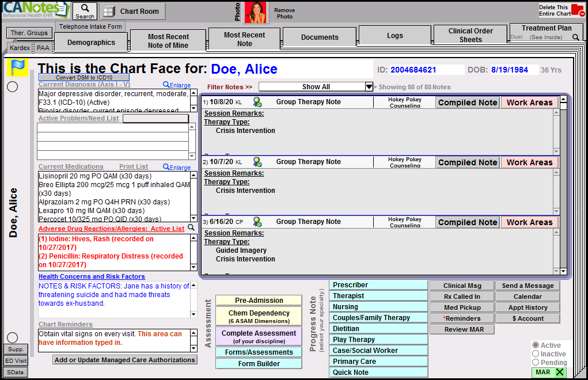Screen dimensions: 588x380
Task: Select the Inactive status radio button
Action: pos(536,354)
